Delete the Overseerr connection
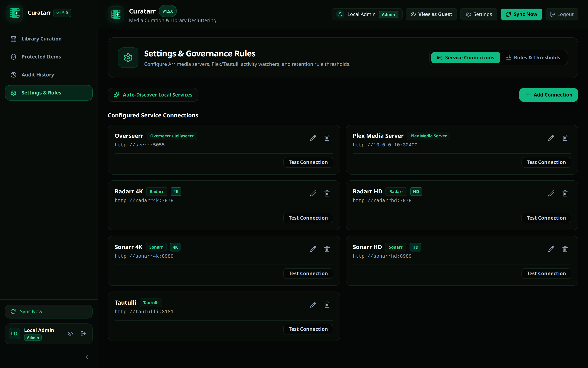The height and width of the screenshot is (368, 588). click(327, 138)
